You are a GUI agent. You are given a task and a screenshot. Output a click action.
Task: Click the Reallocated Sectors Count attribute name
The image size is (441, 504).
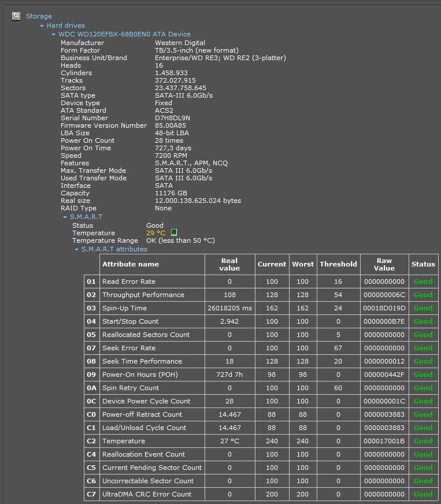pos(146,335)
